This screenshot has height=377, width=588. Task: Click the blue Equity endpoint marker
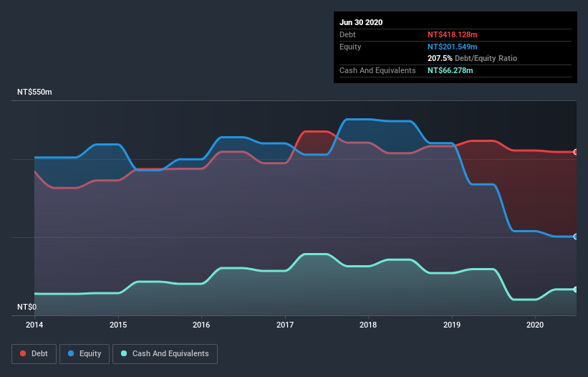576,237
